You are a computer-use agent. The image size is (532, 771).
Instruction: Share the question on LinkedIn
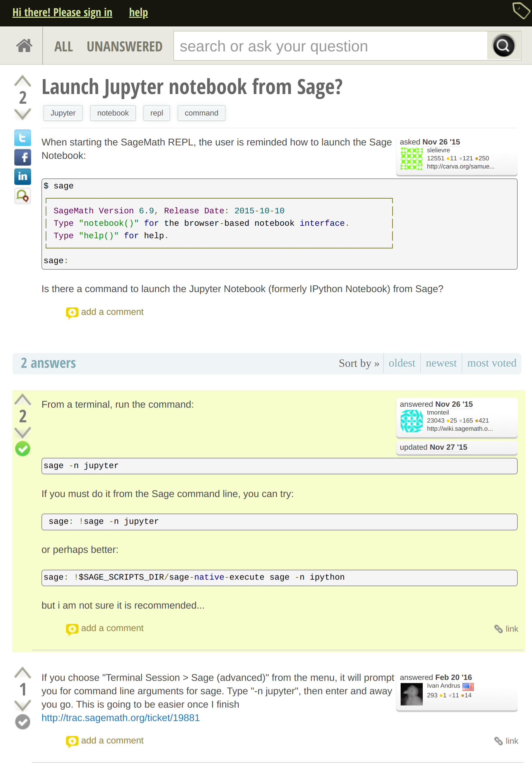pyautogui.click(x=22, y=177)
